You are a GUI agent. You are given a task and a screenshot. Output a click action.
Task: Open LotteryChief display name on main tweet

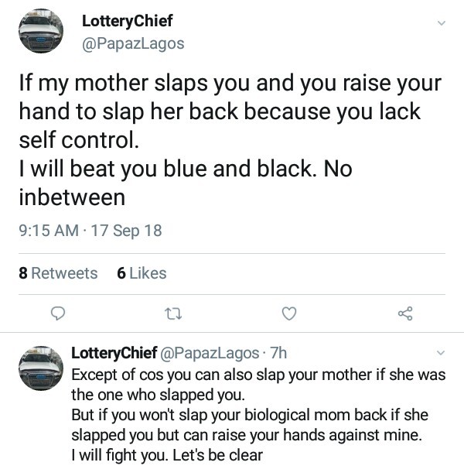click(127, 21)
